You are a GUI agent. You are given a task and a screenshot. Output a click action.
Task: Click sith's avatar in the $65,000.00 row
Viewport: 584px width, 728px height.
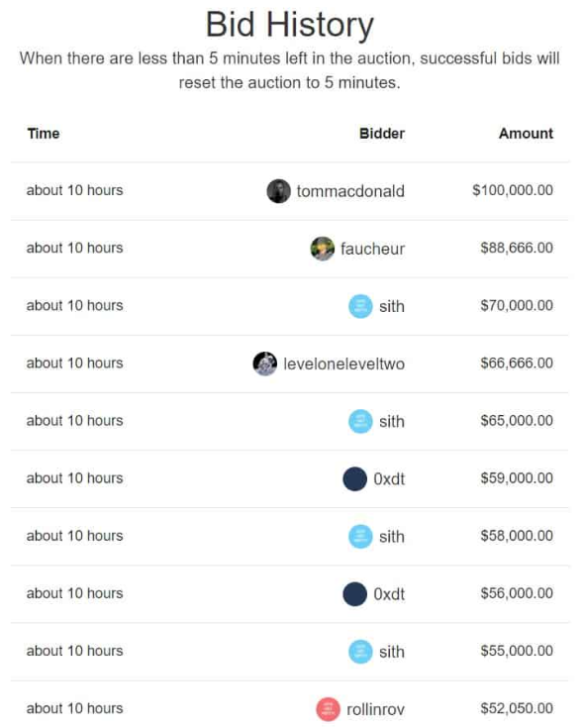(x=360, y=421)
